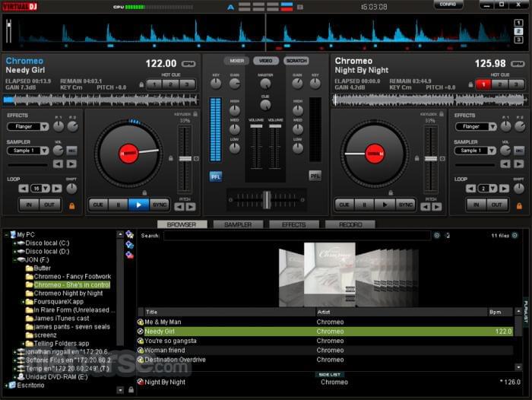The height and width of the screenshot is (400, 532).
Task: Click the crossfader handle
Action: (x=267, y=200)
